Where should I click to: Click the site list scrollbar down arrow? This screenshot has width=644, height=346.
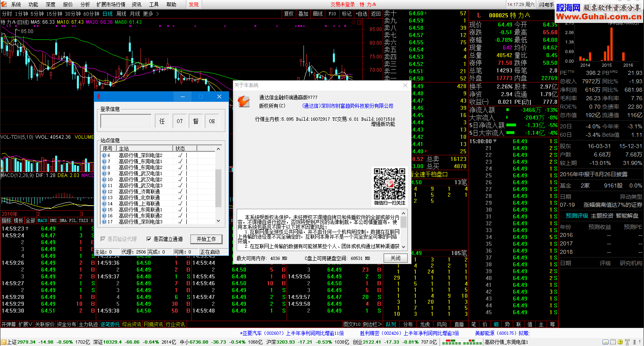219,221
